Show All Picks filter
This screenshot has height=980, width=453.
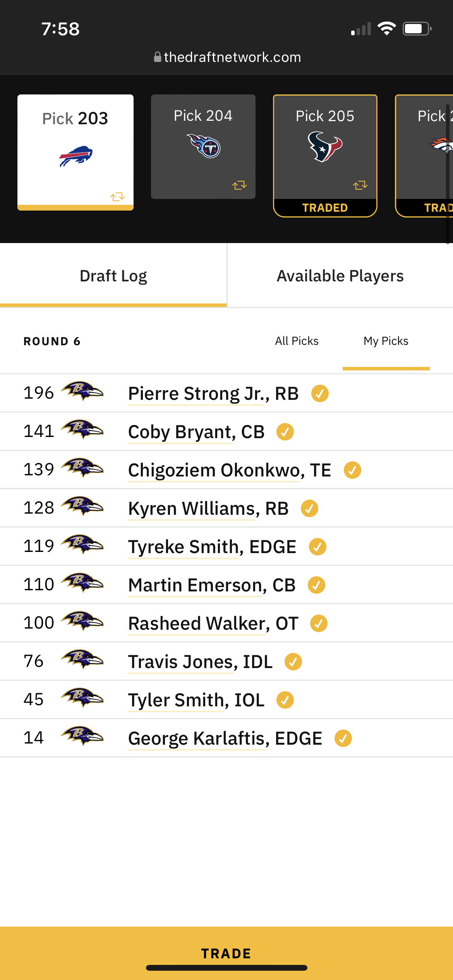tap(297, 341)
